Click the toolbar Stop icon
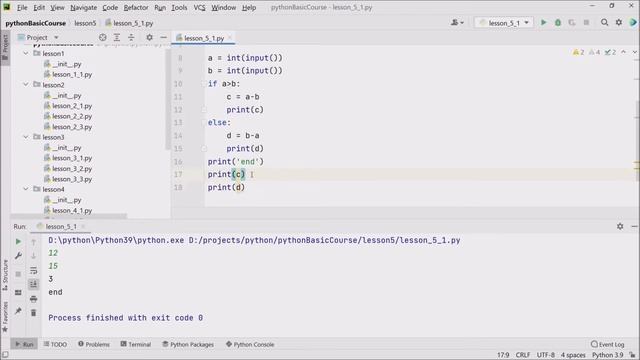 586,23
